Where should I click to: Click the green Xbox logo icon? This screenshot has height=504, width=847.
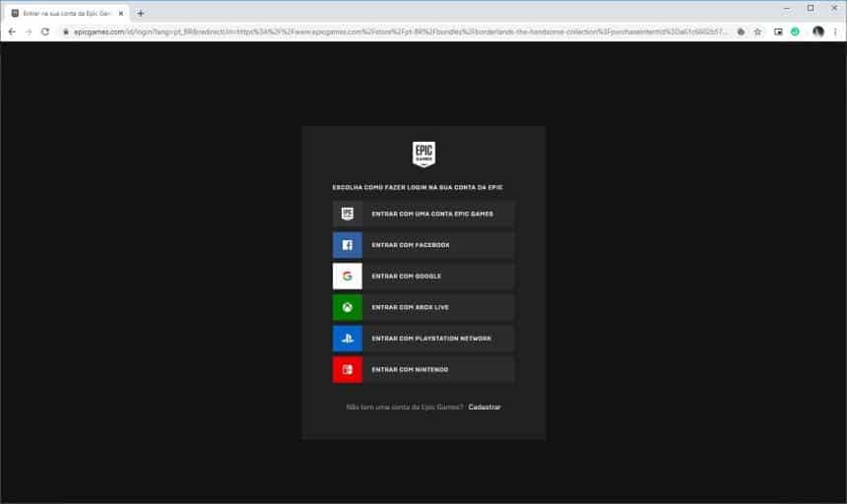point(348,307)
